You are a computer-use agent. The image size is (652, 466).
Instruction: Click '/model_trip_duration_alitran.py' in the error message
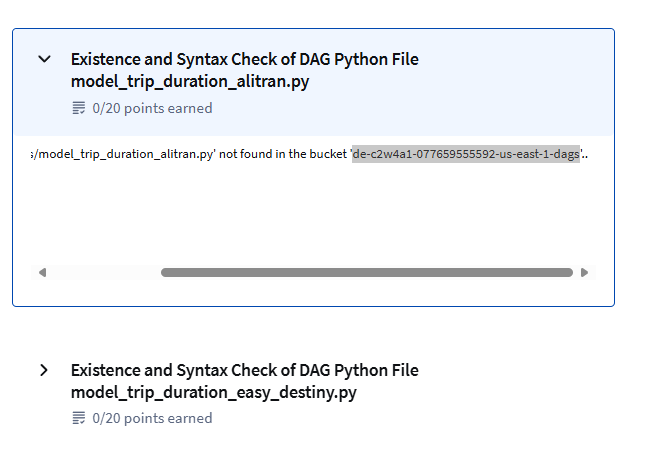point(125,154)
